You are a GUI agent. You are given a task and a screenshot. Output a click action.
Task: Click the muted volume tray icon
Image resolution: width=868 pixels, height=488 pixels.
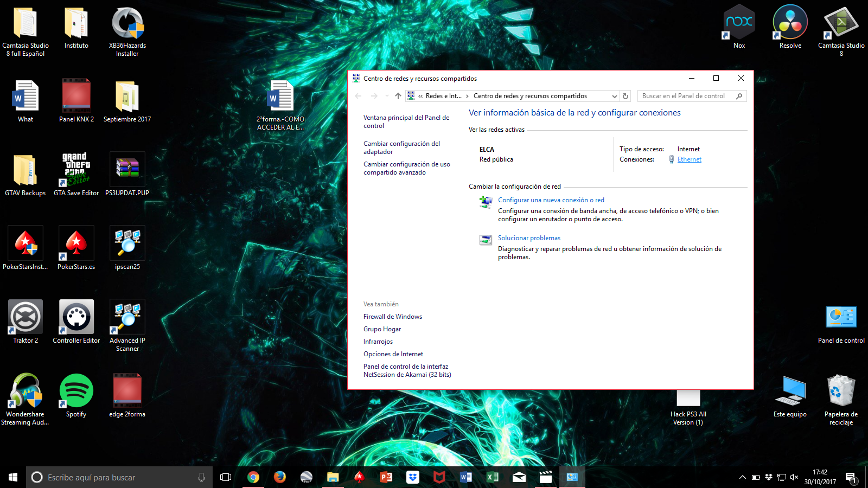(794, 477)
